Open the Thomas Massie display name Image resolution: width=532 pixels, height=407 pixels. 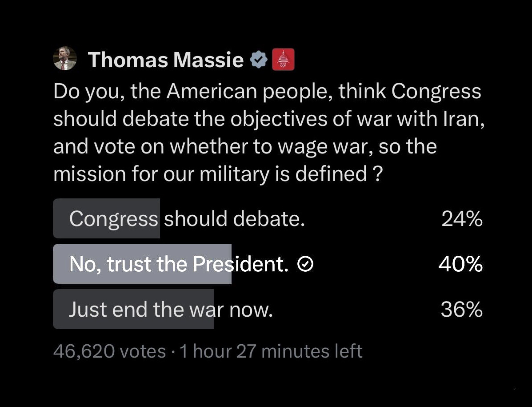point(165,60)
